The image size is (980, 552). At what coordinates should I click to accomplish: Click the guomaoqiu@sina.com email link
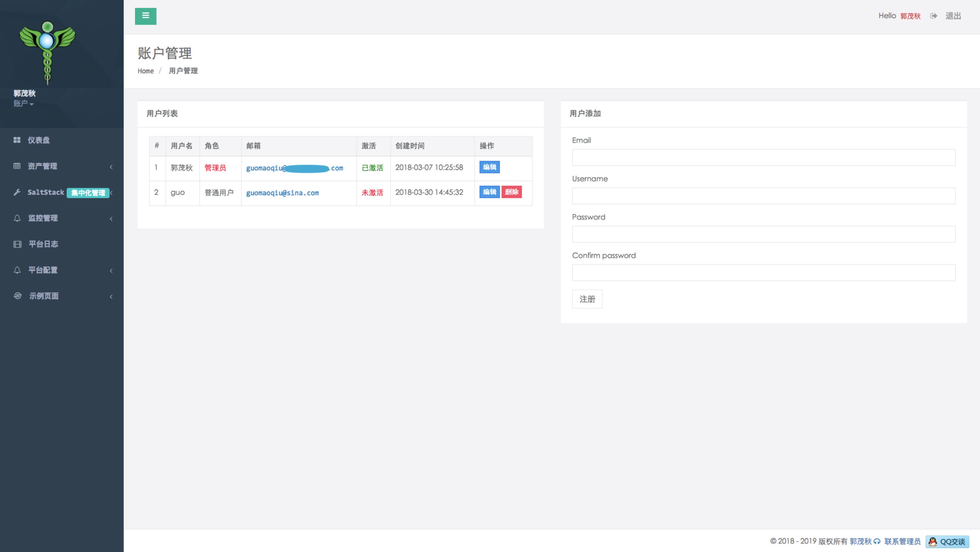click(282, 193)
